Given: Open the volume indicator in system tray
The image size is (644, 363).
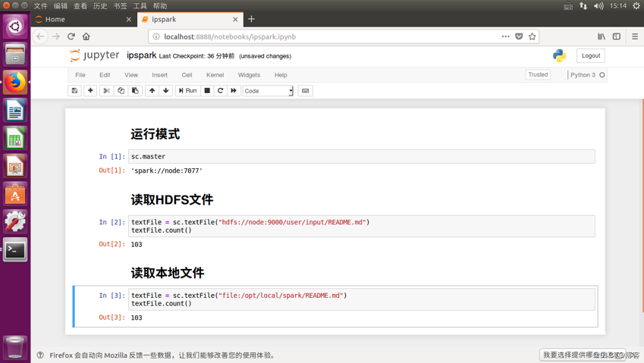Looking at the screenshot, I should (x=598, y=6).
